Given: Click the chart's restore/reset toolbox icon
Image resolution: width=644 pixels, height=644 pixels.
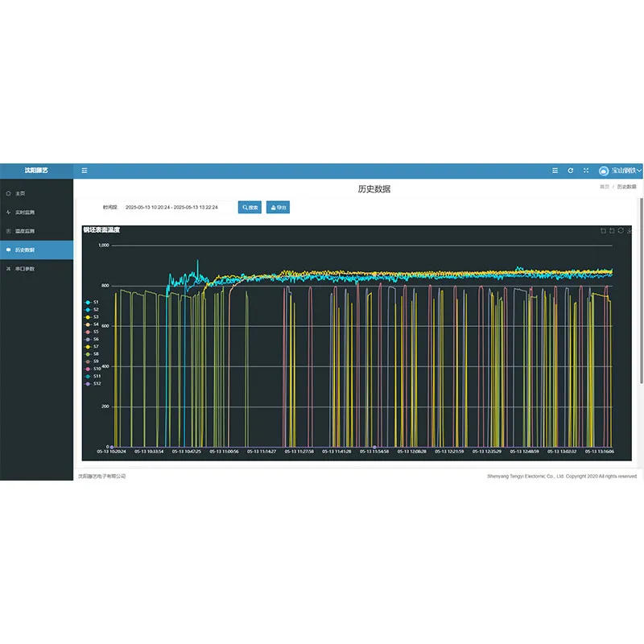Looking at the screenshot, I should click(x=621, y=231).
